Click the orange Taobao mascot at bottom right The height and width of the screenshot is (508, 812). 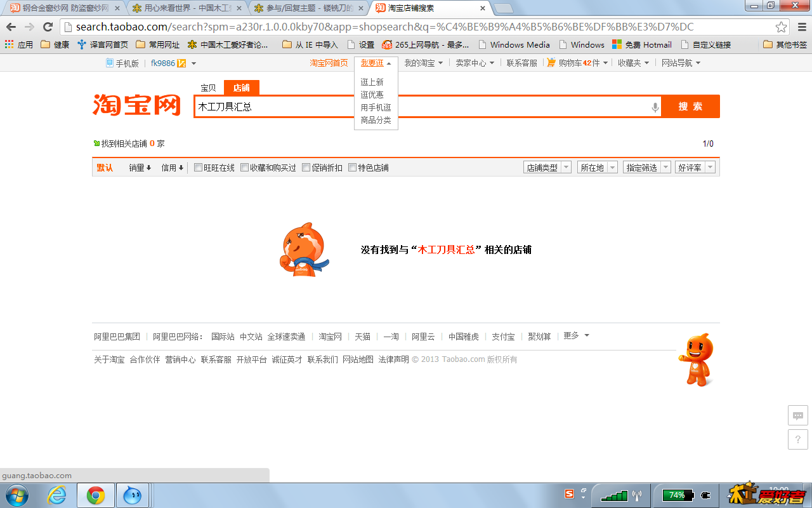pos(697,359)
